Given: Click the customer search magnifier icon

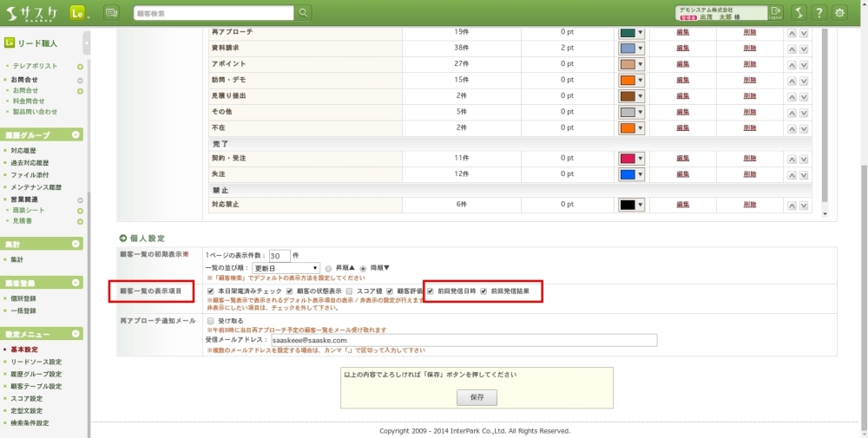Looking at the screenshot, I should coord(303,13).
